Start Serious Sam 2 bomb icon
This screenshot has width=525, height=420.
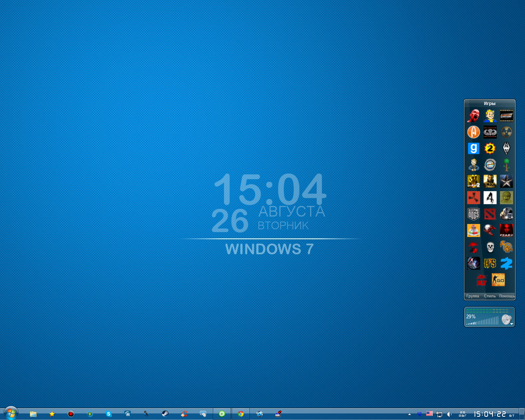point(490,148)
